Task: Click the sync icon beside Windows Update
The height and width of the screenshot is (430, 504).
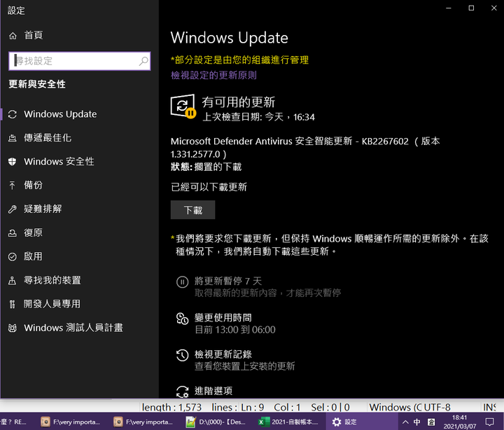Action: coord(12,114)
